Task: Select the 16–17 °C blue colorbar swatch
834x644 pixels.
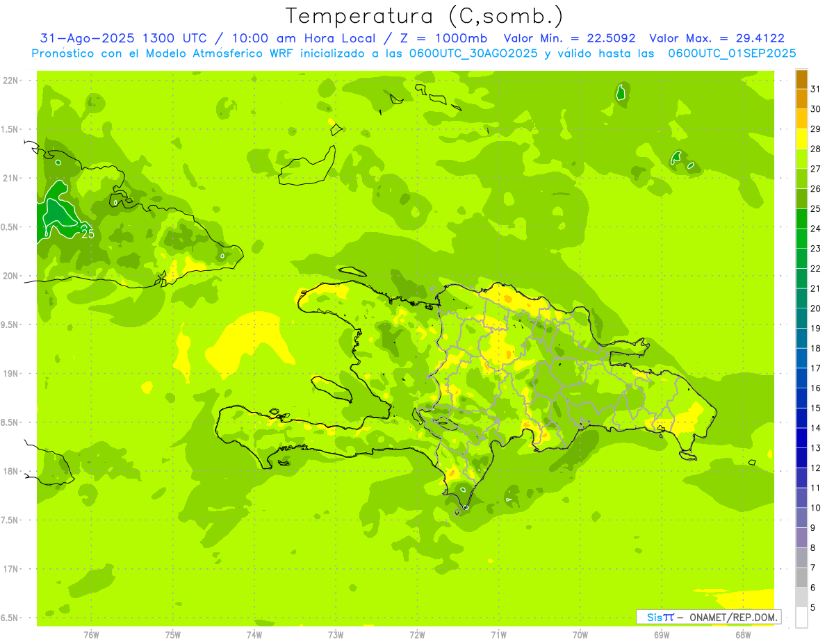Action: coord(801,379)
